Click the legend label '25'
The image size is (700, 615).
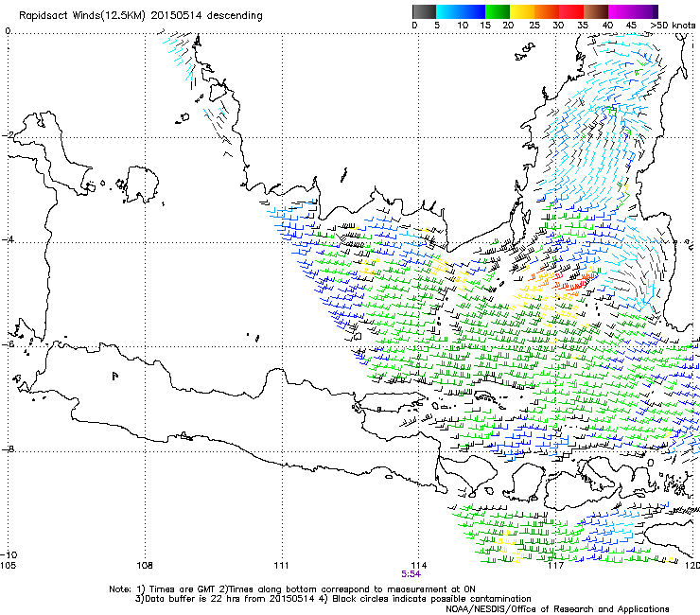534,26
